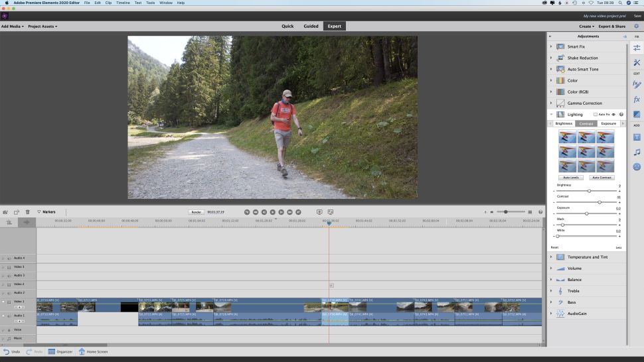The height and width of the screenshot is (362, 644).
Task: Click the fit-to-window icon beside the monitor icon
Action: (331, 212)
